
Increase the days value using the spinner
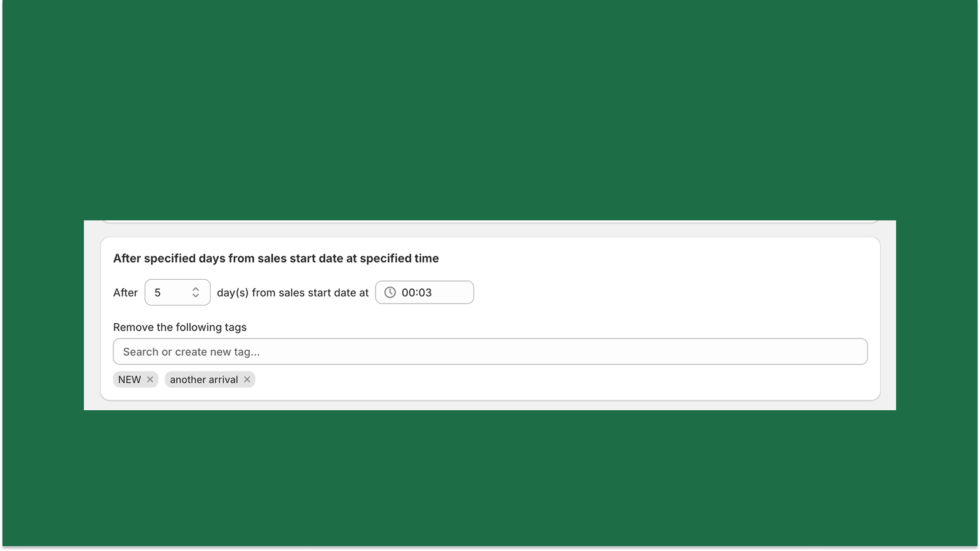pos(196,288)
